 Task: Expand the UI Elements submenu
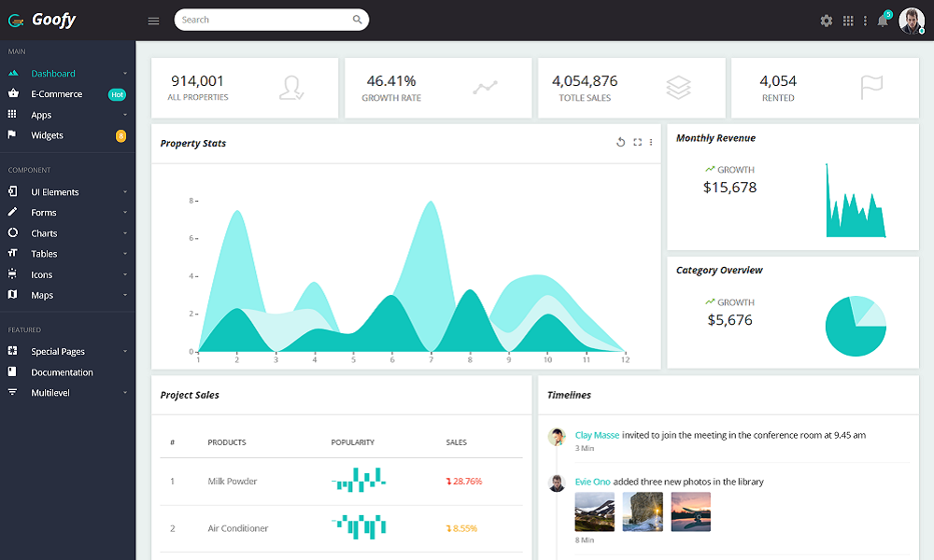[124, 192]
